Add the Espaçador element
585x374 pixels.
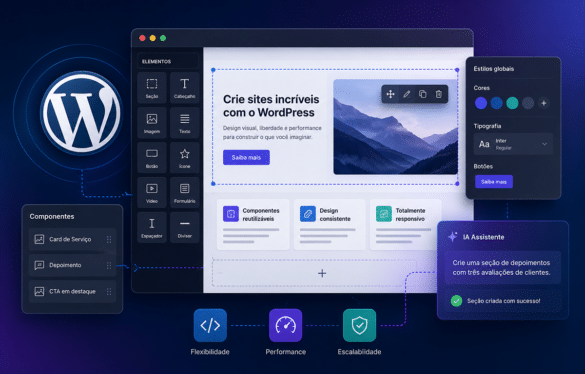tap(152, 228)
